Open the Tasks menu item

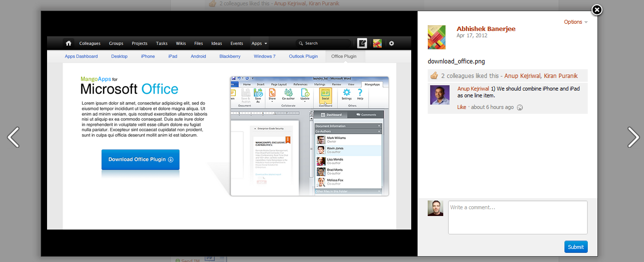[161, 44]
